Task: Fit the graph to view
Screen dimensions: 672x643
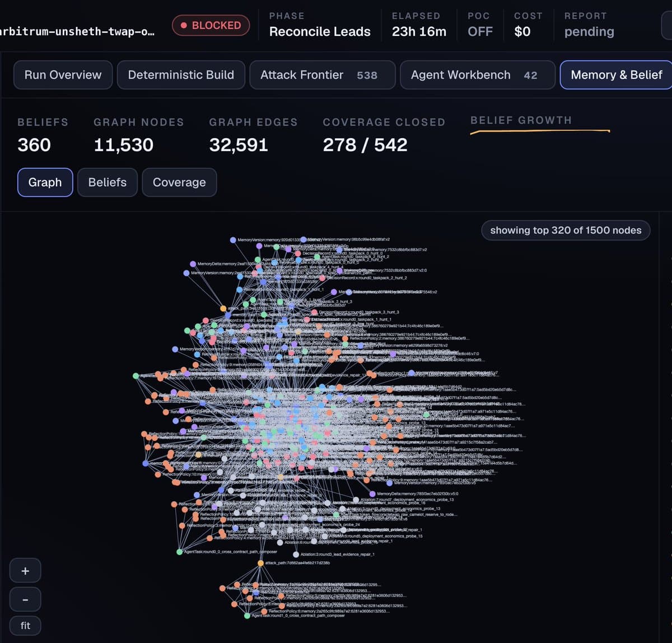Action: pyautogui.click(x=25, y=626)
